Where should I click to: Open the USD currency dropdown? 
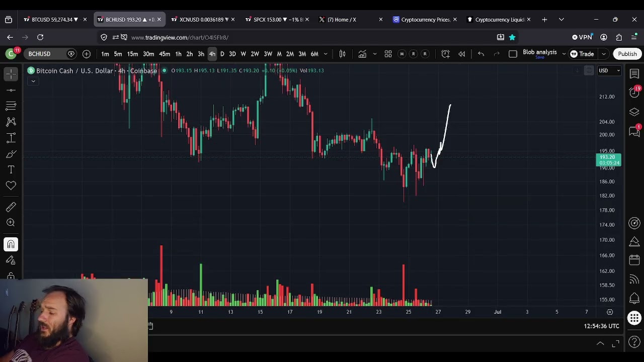tap(609, 70)
